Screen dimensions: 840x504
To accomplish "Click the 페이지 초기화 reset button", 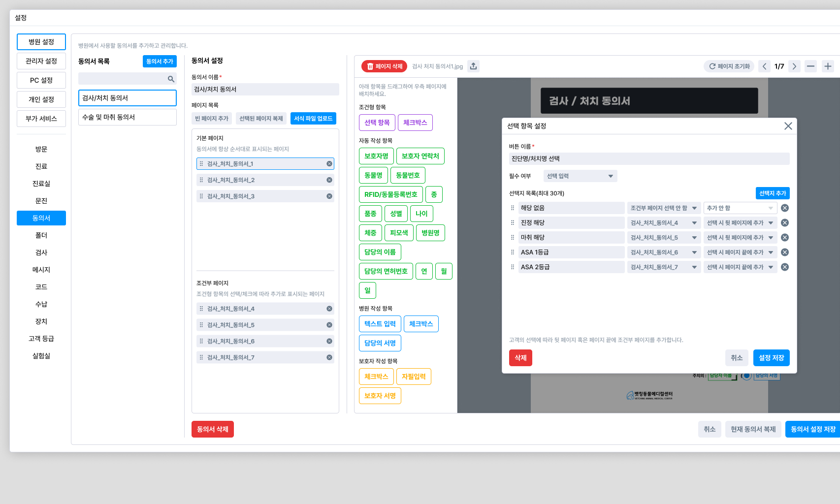I will [729, 66].
